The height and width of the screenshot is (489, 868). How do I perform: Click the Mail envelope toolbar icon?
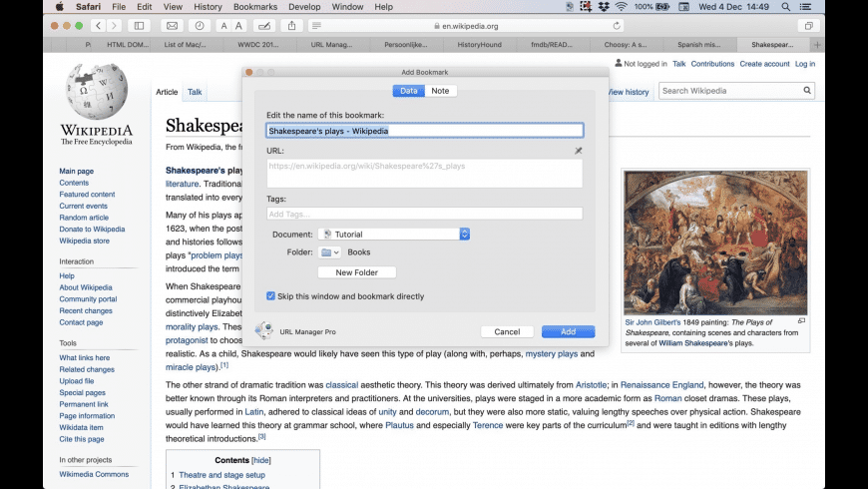click(173, 26)
